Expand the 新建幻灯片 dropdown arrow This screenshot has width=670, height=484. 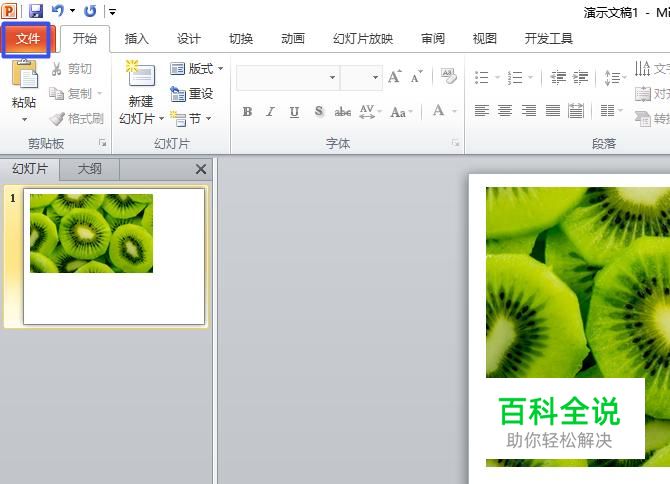162,118
